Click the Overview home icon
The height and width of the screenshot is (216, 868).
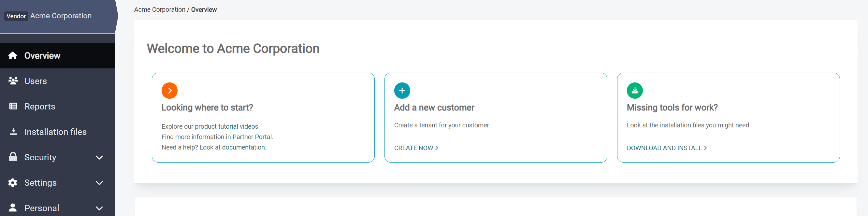point(13,56)
